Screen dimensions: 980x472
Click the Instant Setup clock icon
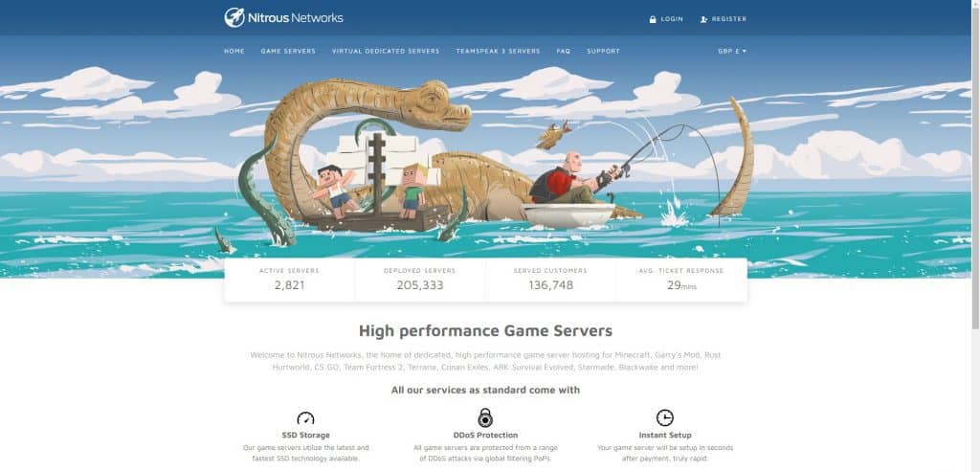tap(665, 417)
